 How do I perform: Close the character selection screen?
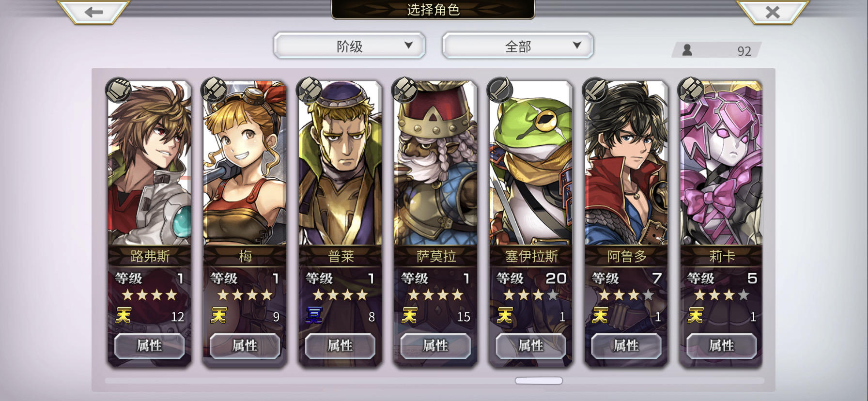pos(773,12)
